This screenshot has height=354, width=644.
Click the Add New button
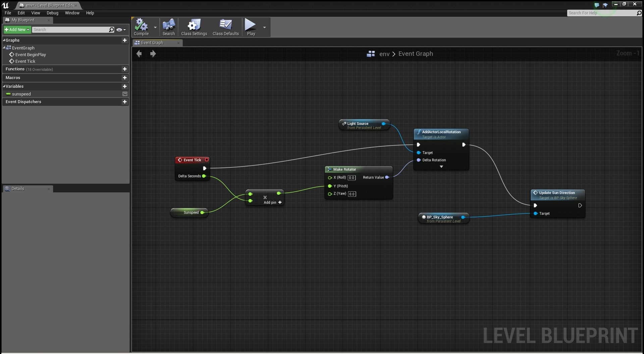point(17,29)
